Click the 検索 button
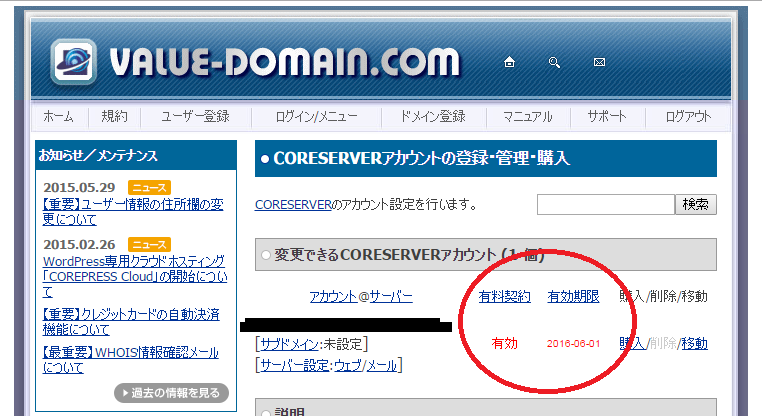The width and height of the screenshot is (762, 416). pyautogui.click(x=695, y=205)
